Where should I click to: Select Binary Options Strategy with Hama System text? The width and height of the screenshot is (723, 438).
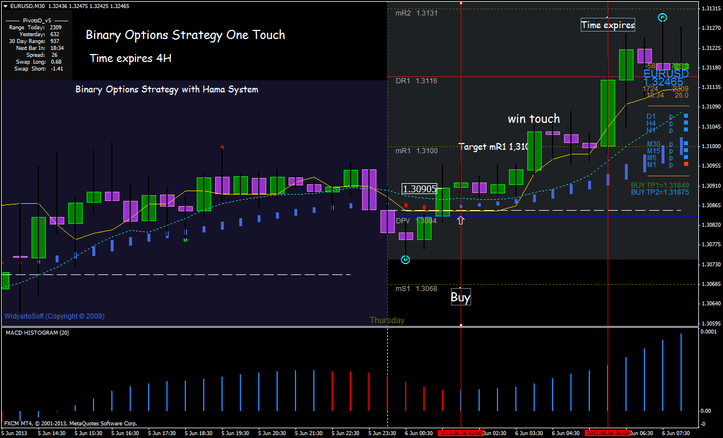pyautogui.click(x=167, y=89)
